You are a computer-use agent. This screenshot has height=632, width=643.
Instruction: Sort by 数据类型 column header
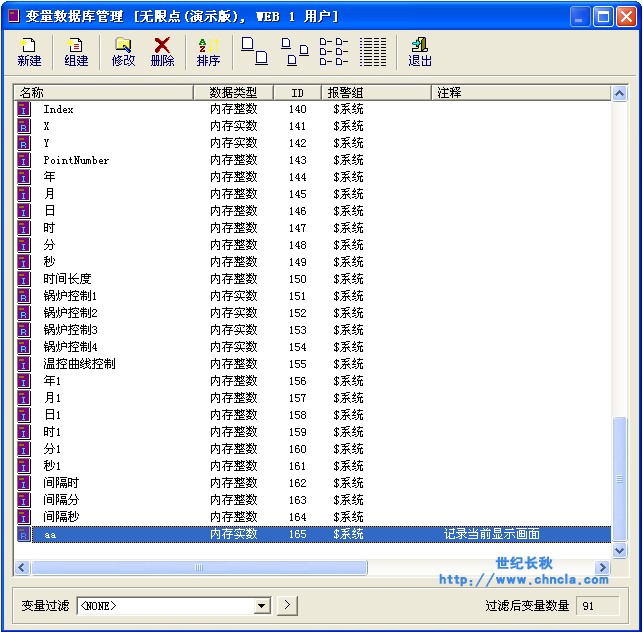point(233,93)
